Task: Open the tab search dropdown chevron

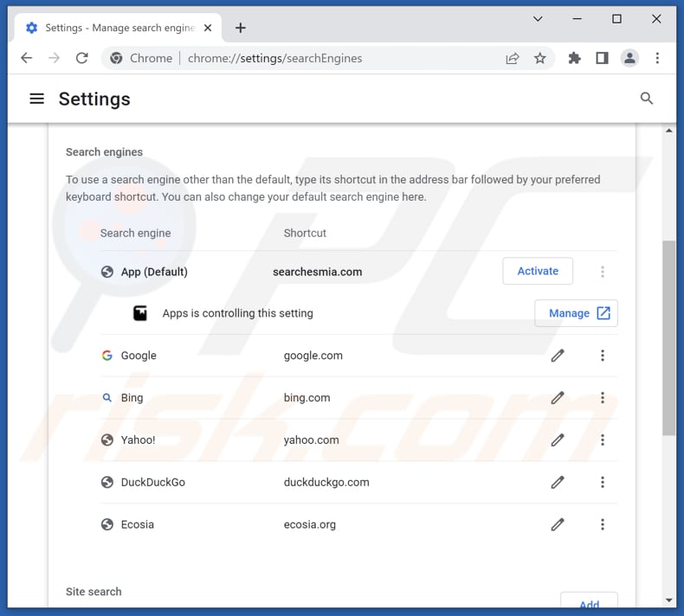Action: 538,19
